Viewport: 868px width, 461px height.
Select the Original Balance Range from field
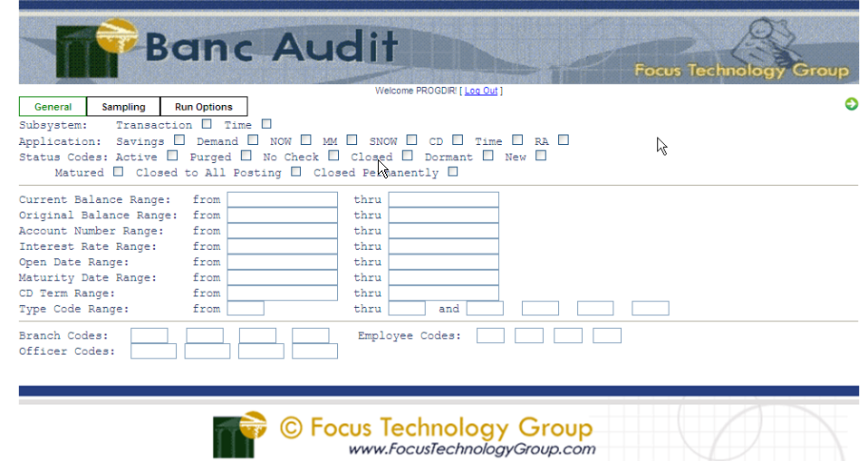[x=283, y=215]
